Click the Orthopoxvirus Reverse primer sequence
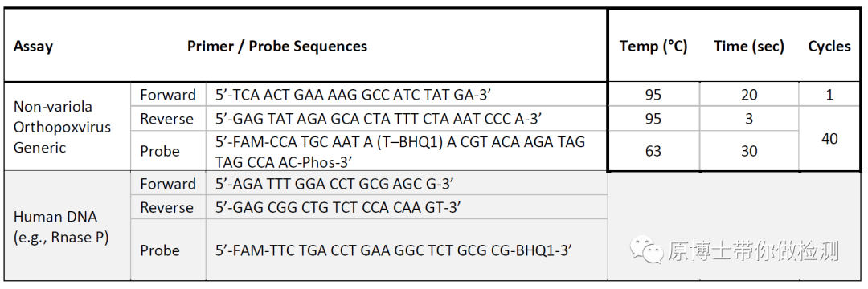 [378, 119]
